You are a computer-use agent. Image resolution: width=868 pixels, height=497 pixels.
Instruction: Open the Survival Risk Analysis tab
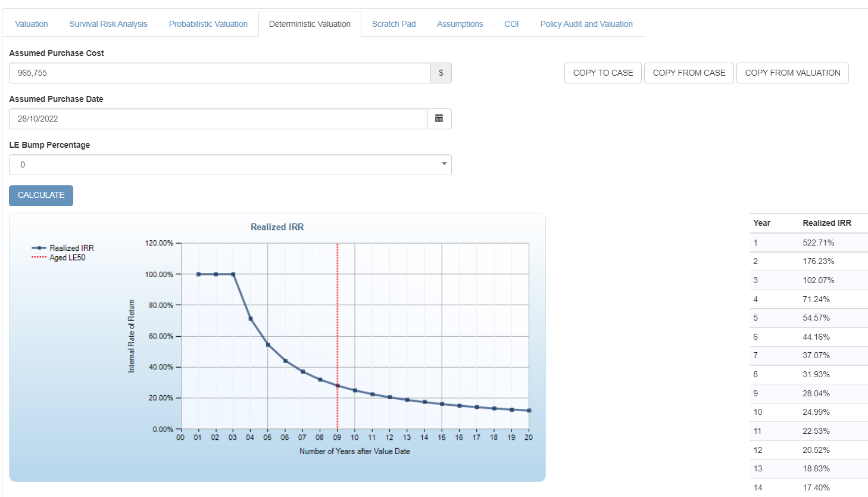(108, 24)
